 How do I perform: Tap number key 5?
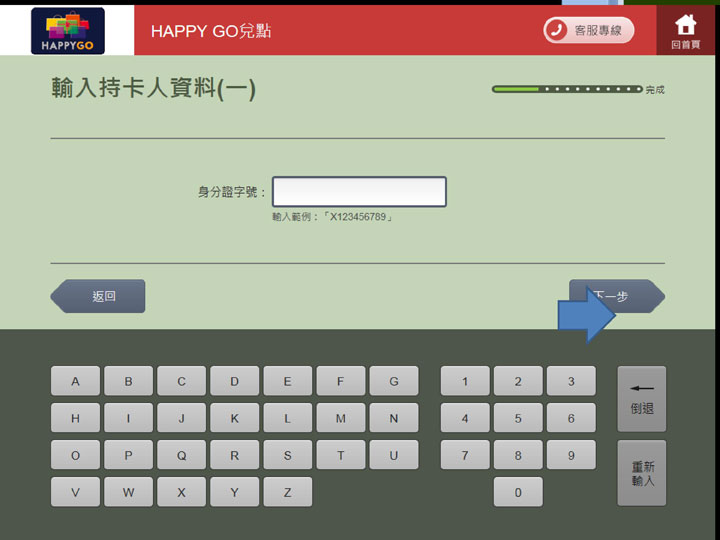point(518,418)
